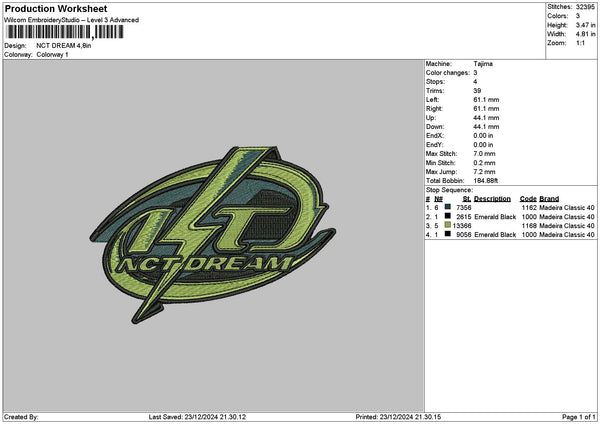The height and width of the screenshot is (424, 600).
Task: Click the "Page 1 of 1" indicator
Action: [579, 417]
